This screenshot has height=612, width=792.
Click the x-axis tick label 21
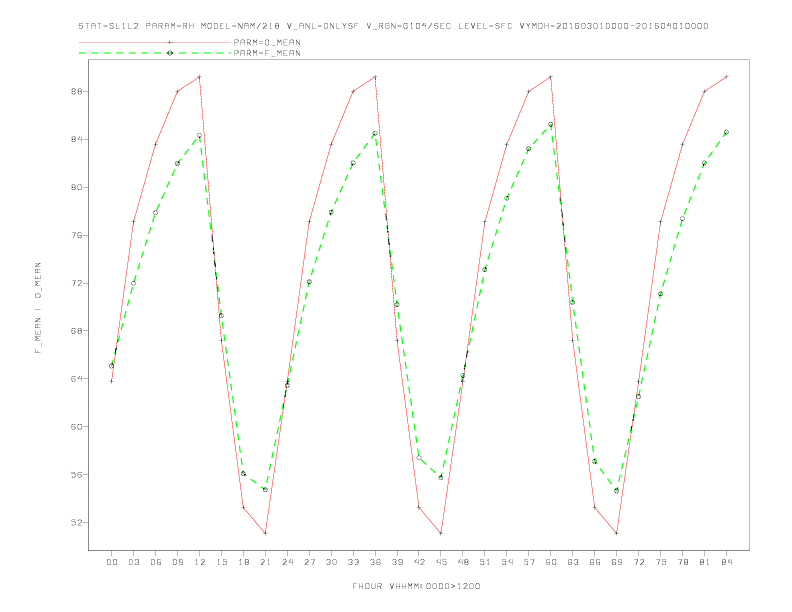265,562
